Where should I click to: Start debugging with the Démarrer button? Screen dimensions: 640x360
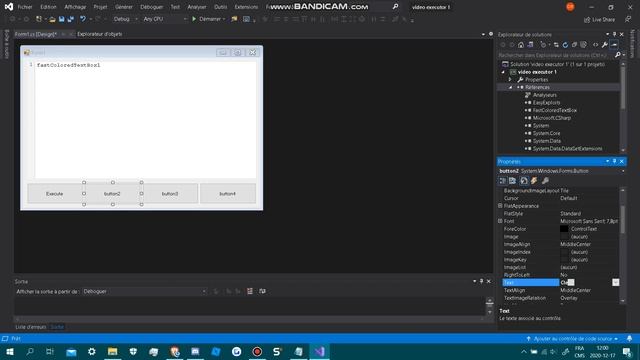click(x=208, y=19)
